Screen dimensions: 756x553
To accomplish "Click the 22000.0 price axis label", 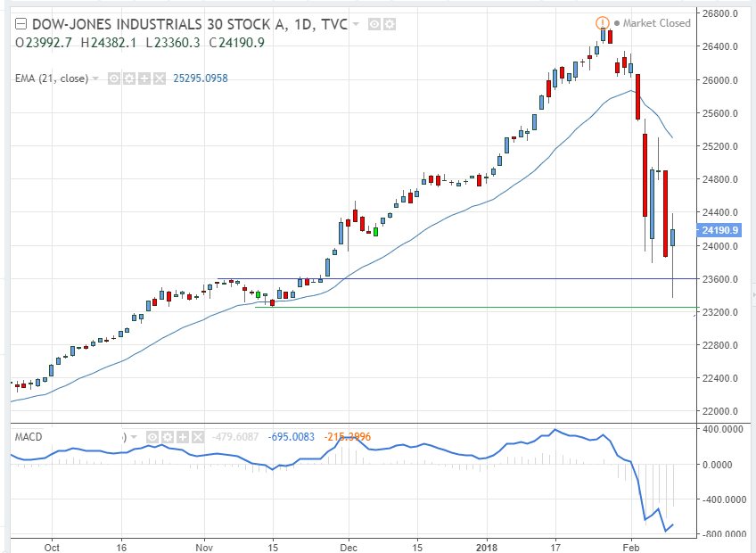I will [719, 411].
